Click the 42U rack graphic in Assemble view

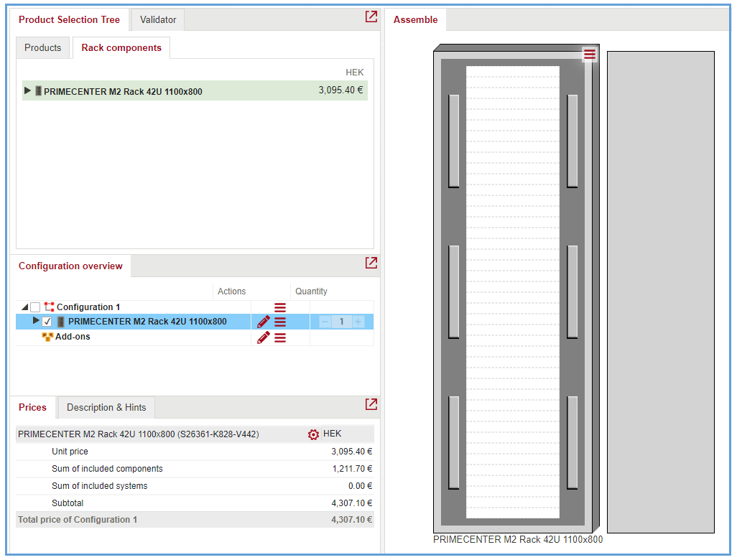coord(516,289)
